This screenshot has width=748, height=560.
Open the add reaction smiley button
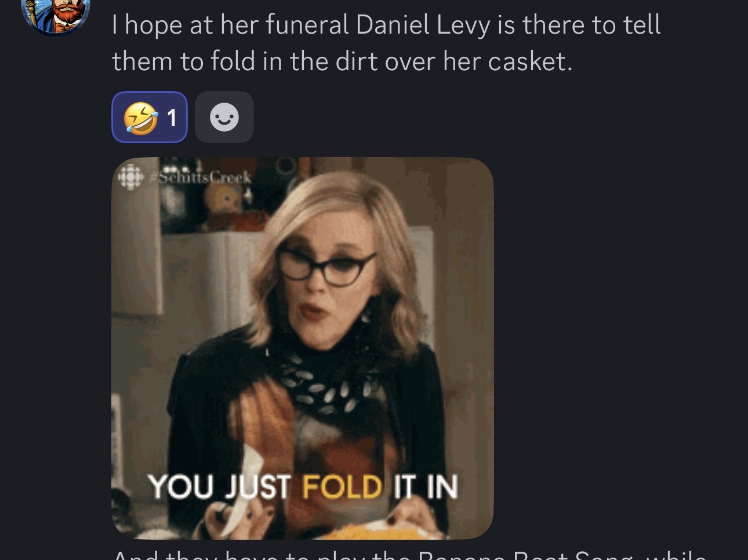pos(224,117)
